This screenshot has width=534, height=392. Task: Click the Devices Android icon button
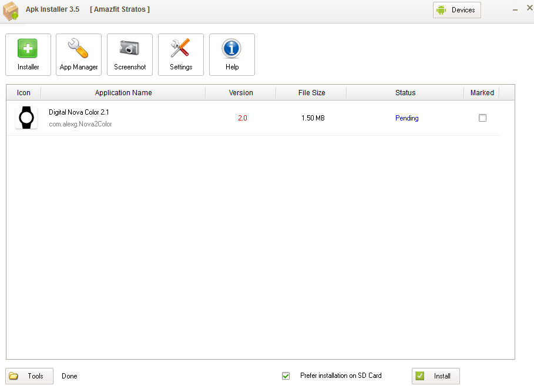pyautogui.click(x=456, y=10)
